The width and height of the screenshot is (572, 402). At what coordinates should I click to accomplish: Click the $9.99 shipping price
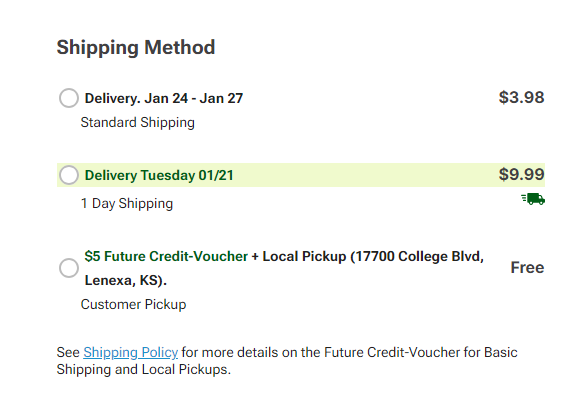point(522,174)
